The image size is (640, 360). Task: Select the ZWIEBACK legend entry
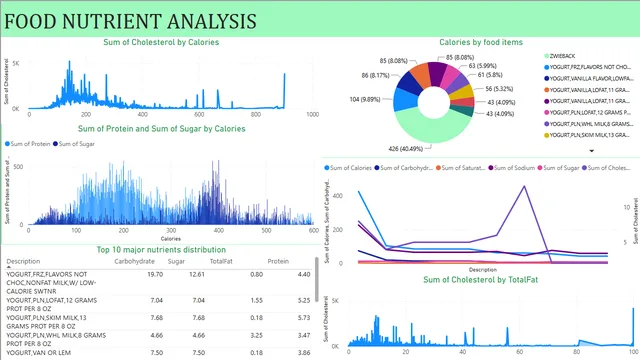point(559,56)
